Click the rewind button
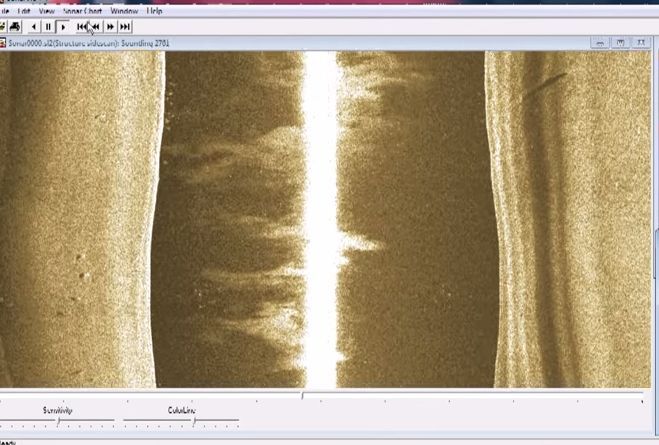This screenshot has width=659, height=445. pos(96,27)
